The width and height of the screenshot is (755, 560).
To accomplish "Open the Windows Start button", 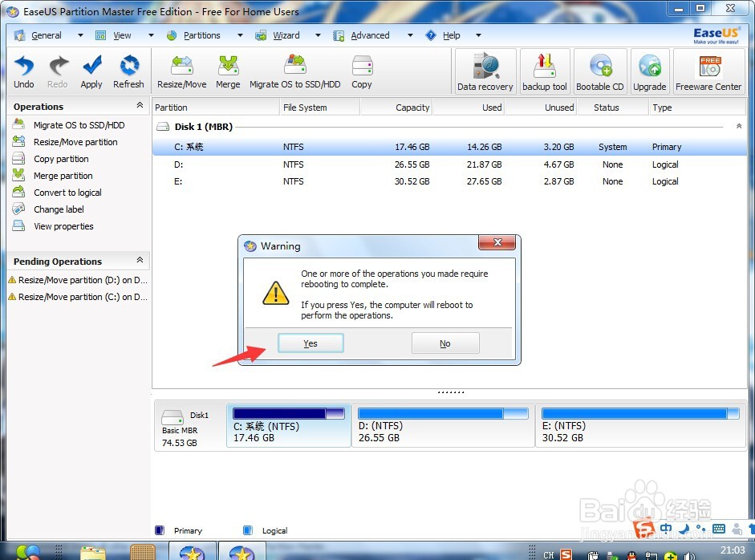I will point(28,552).
